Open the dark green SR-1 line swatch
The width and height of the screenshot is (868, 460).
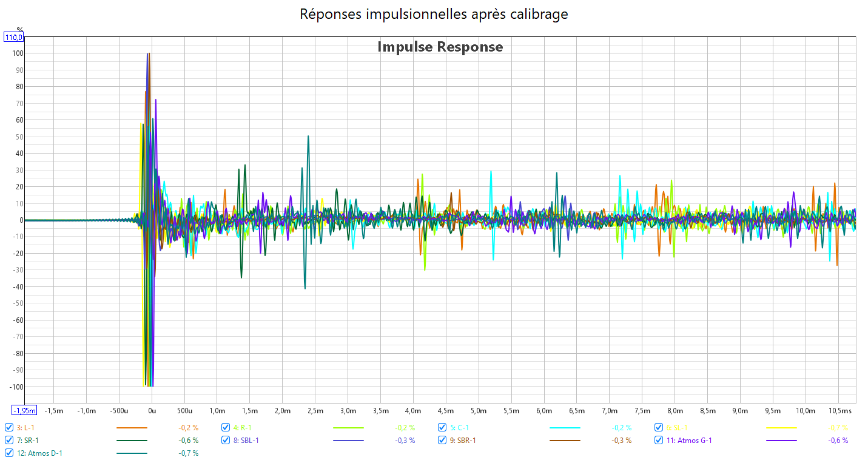(x=132, y=441)
